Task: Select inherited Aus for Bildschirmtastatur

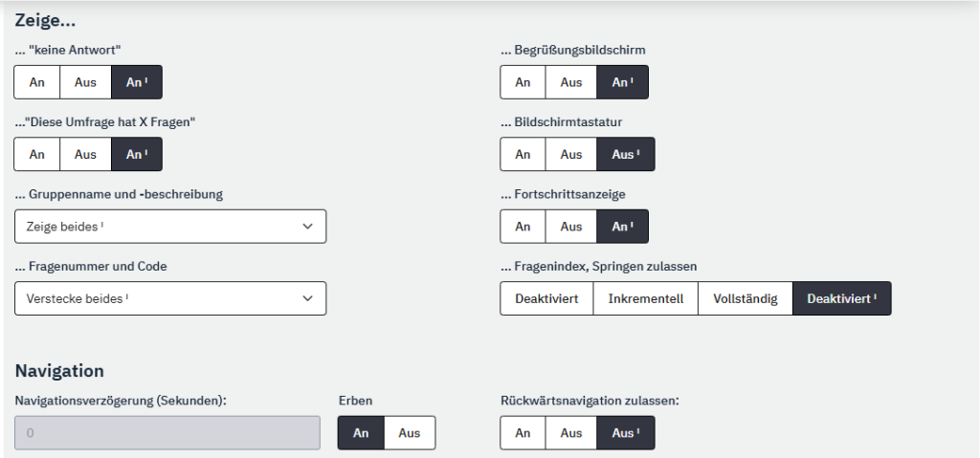Action: 626,154
